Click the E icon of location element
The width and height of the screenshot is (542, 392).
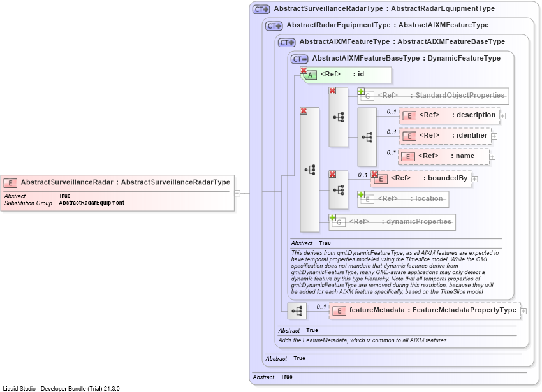368,199
